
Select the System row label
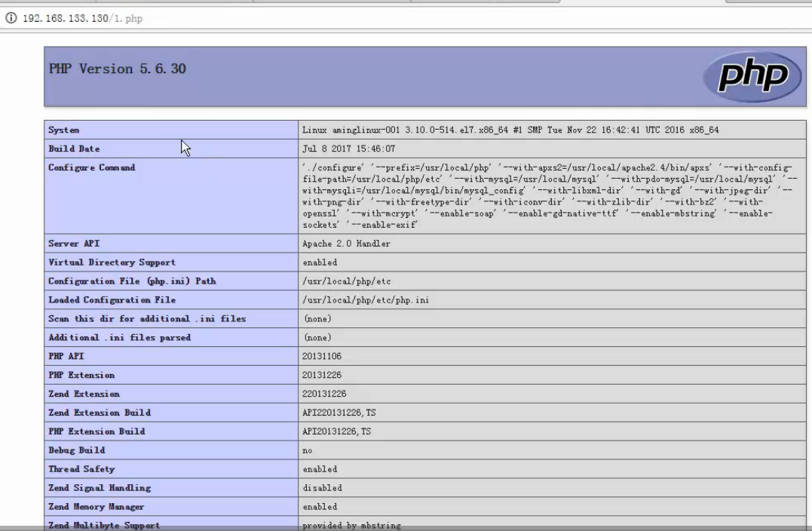63,130
